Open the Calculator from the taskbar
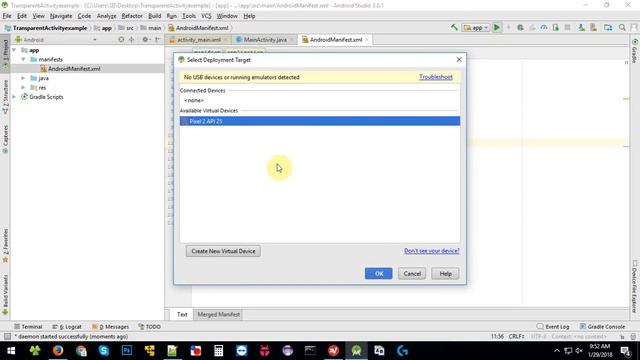Image resolution: width=640 pixels, height=360 pixels. pyautogui.click(x=218, y=351)
